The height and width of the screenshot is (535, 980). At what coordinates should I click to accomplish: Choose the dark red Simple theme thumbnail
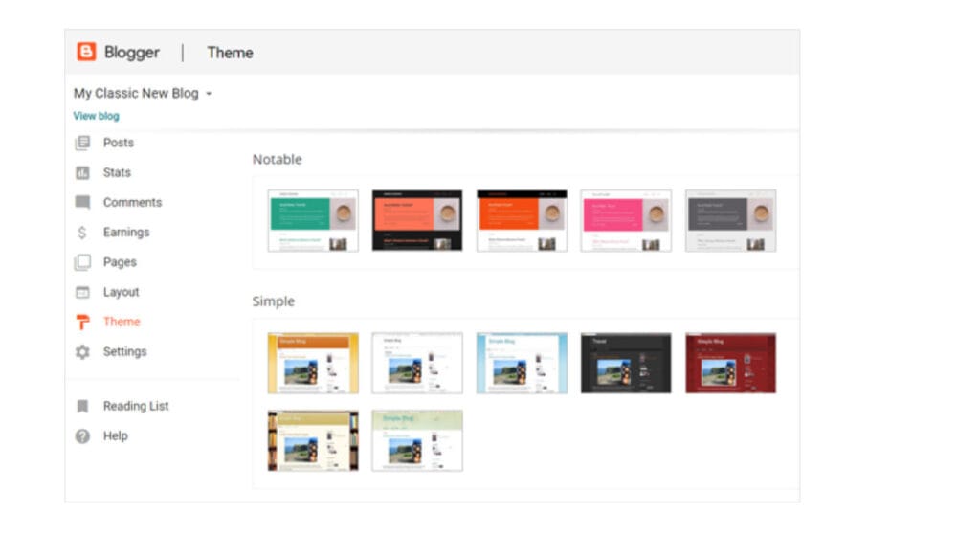point(730,363)
